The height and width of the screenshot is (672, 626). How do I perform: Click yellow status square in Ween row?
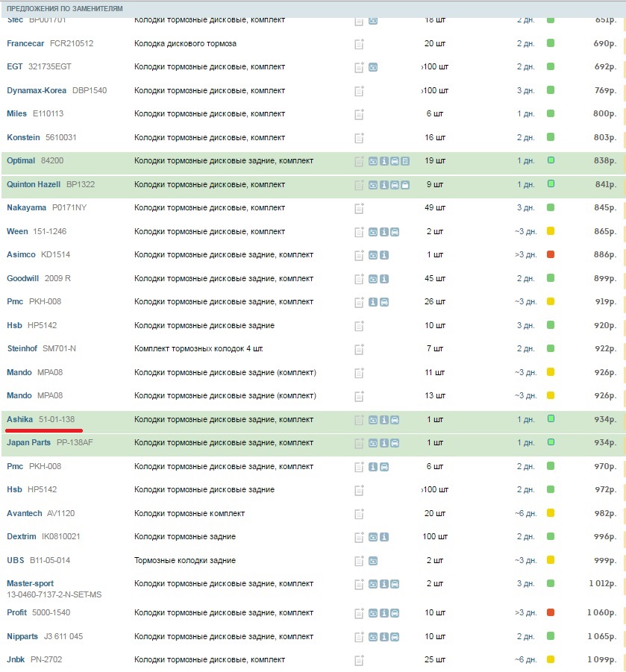coord(551,231)
